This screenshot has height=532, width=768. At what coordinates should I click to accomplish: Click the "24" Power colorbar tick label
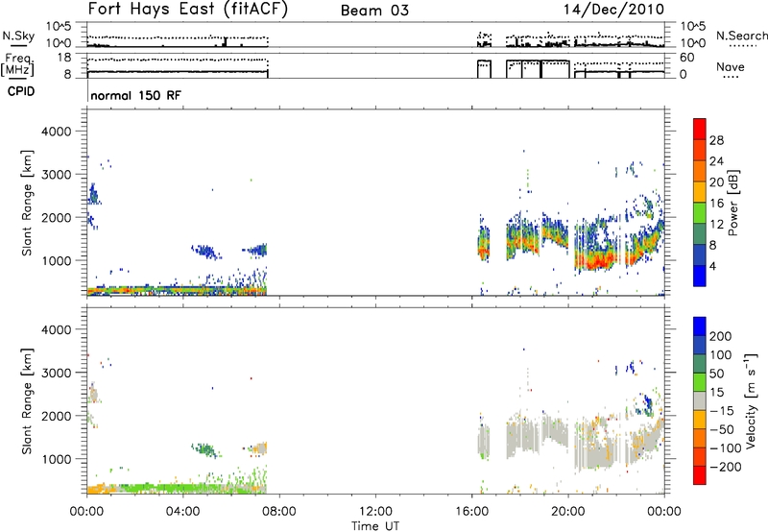[x=716, y=161]
